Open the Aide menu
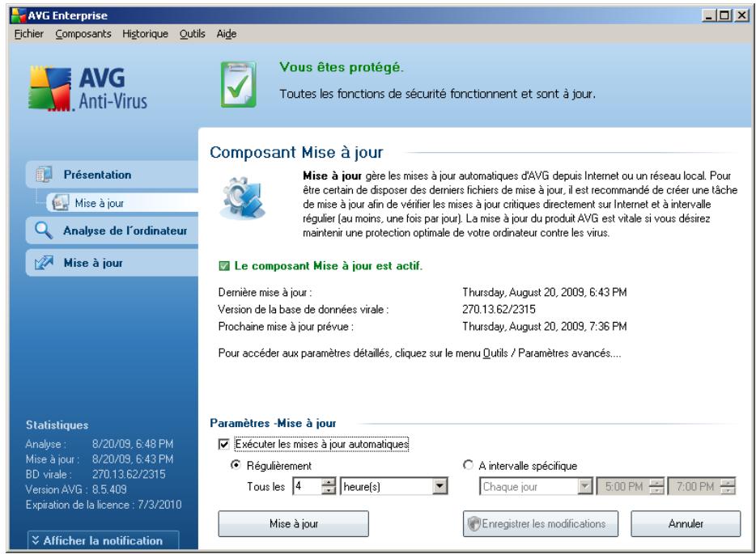This screenshot has height=554, width=756. click(226, 34)
